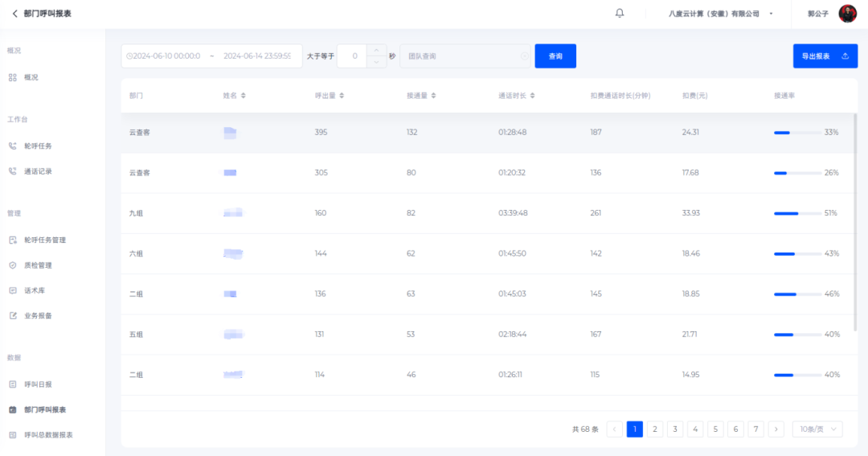Click the 01:26:11 call duration cell

(x=510, y=375)
